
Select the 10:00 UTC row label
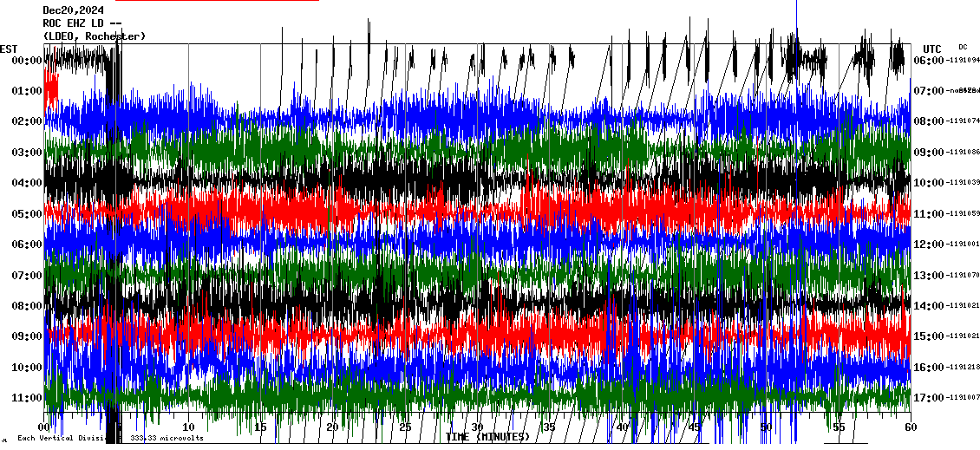(x=932, y=183)
